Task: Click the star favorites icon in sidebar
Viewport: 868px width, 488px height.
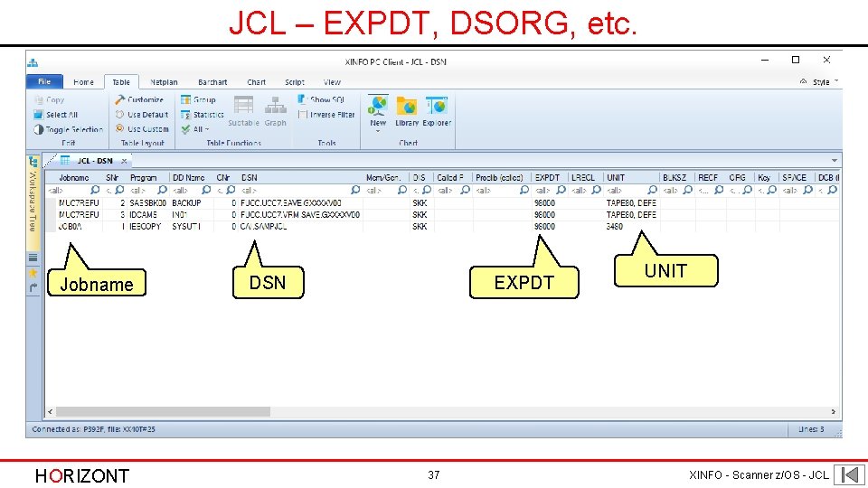Action: (33, 273)
